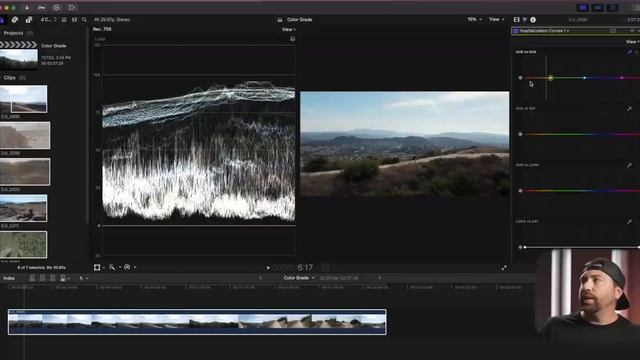Image resolution: width=640 pixels, height=360 pixels.
Task: Open the browser search magnifier
Action: pyautogui.click(x=84, y=20)
